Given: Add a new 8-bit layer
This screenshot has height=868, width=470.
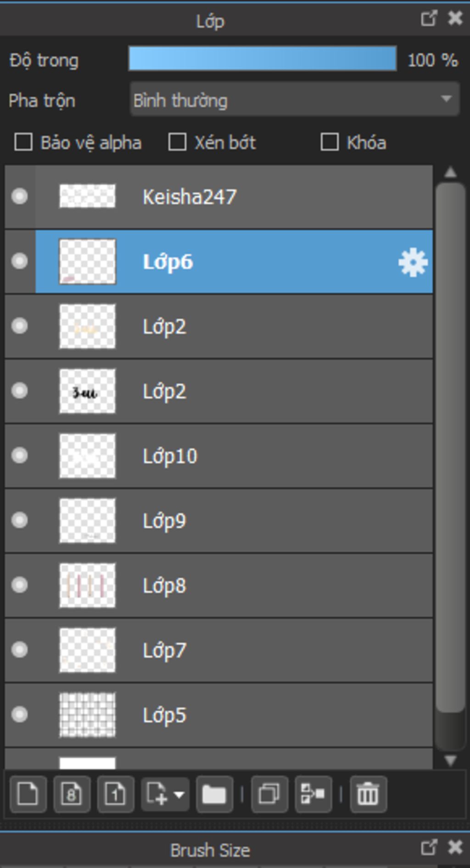Looking at the screenshot, I should point(72,794).
